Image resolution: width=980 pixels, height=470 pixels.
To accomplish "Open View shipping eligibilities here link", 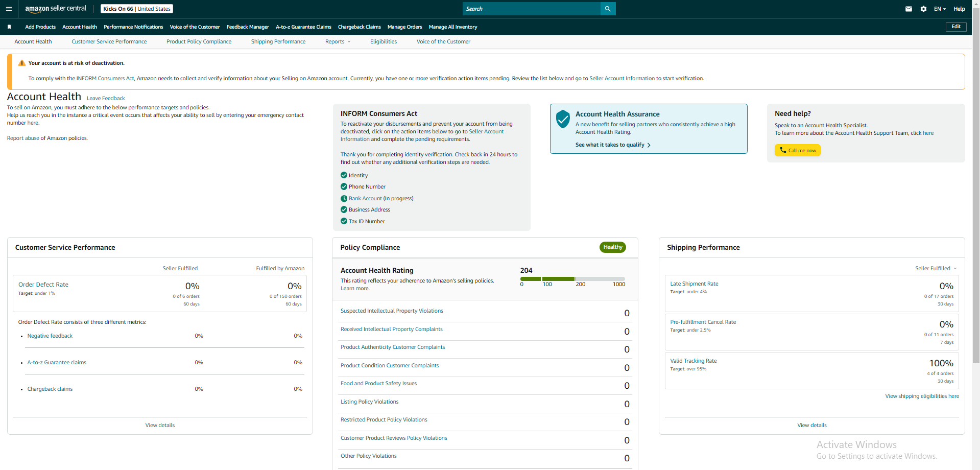I will (922, 396).
